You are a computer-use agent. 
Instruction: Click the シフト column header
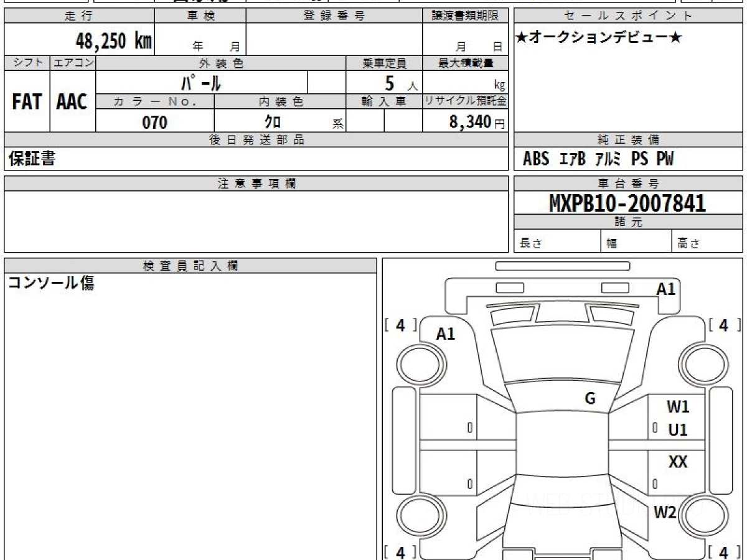point(27,63)
